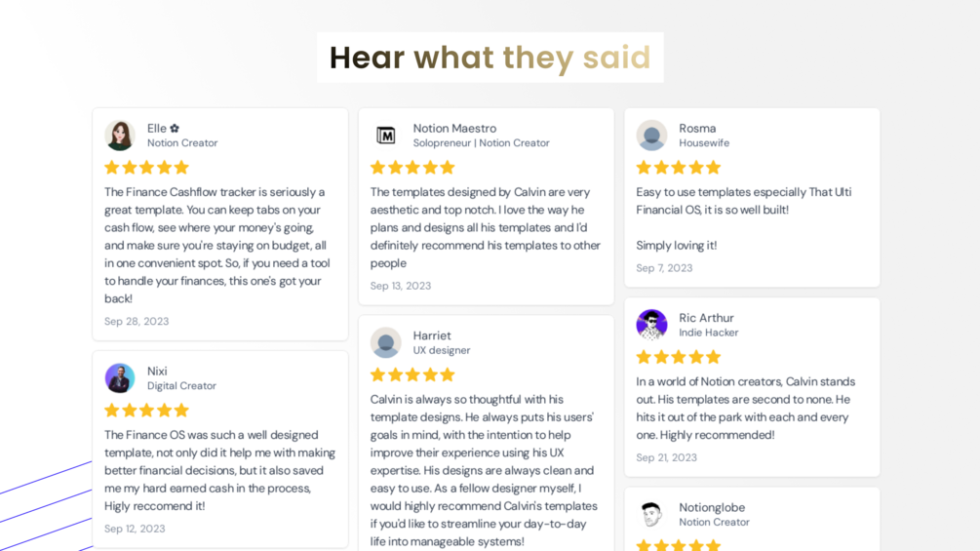The image size is (980, 551).
Task: Click the 'Hear what they said' heading
Action: point(490,58)
